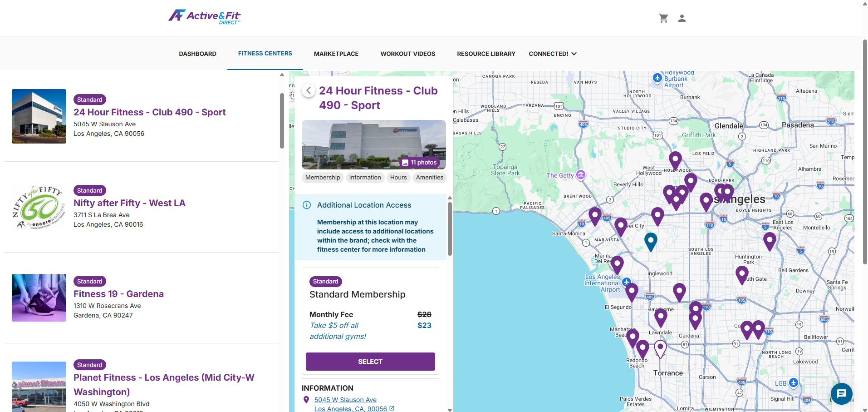Image resolution: width=868 pixels, height=412 pixels.
Task: Jump to the Membership section
Action: coord(323,178)
